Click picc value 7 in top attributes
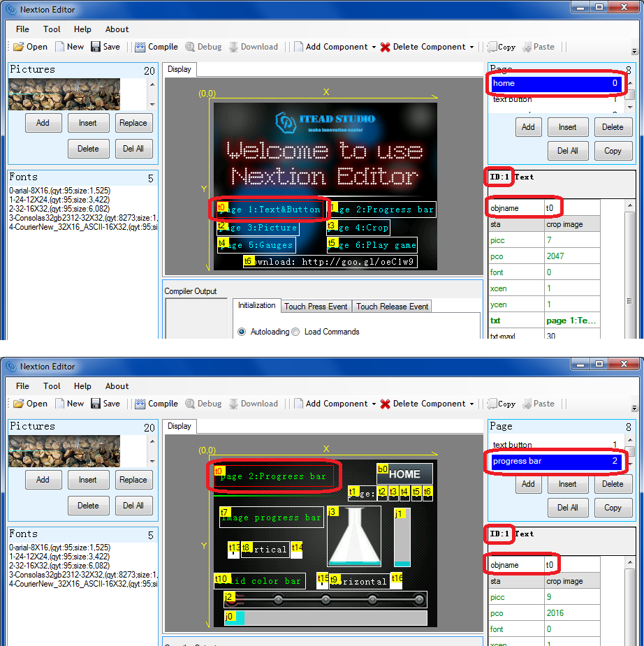The width and height of the screenshot is (644, 646). tap(572, 240)
